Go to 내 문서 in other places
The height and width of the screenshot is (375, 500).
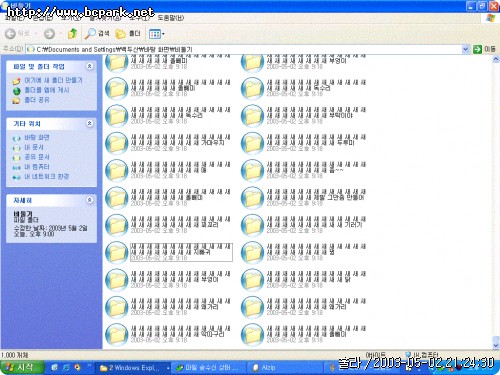click(x=34, y=147)
